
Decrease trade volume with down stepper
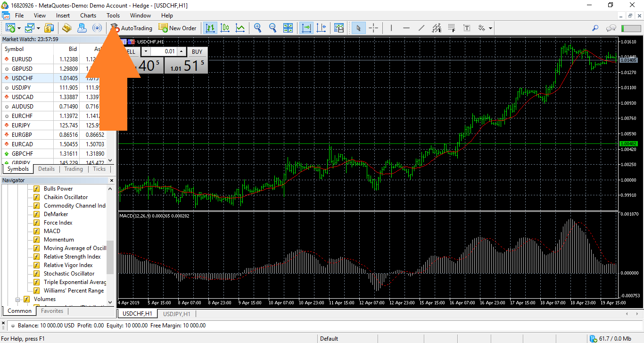pos(146,51)
